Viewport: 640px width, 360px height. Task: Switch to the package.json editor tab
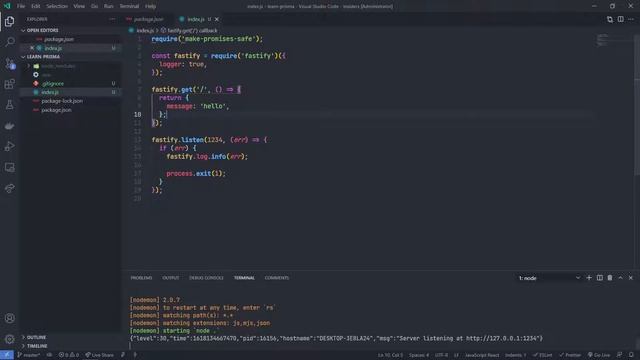(148, 19)
